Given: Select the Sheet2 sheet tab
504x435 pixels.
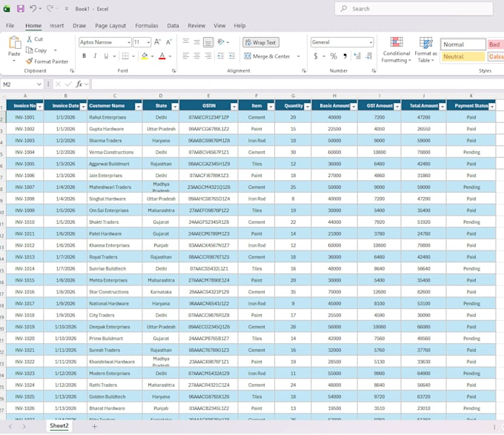Looking at the screenshot, I should click(x=59, y=425).
